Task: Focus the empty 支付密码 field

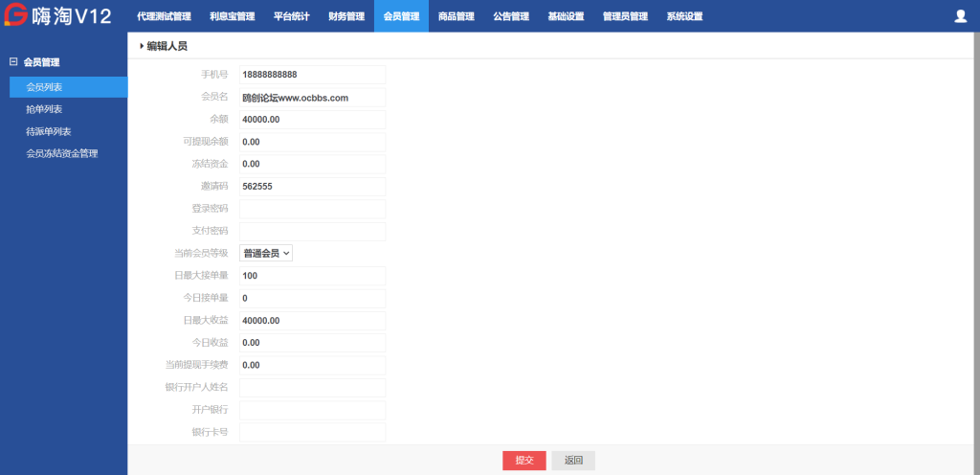Action: tap(313, 231)
